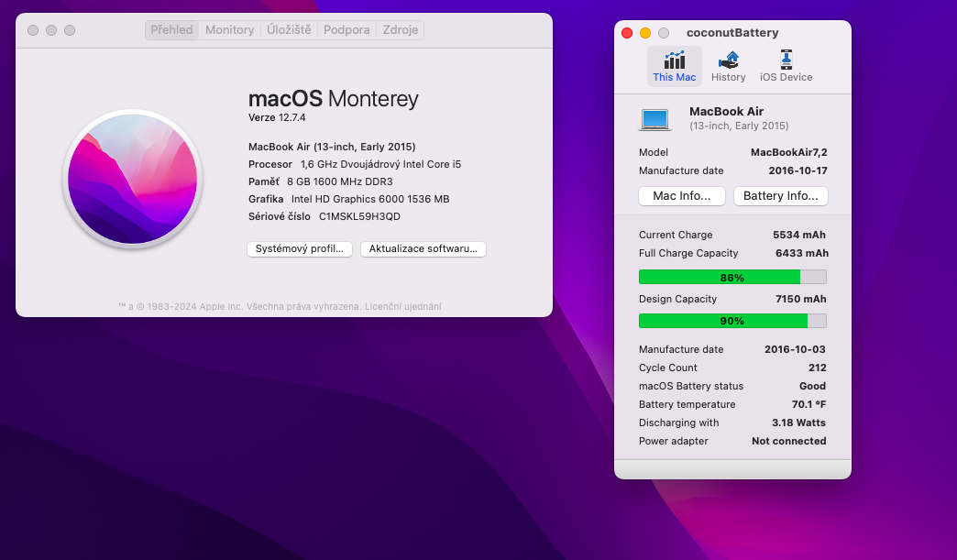Switch to the iOS Device view
This screenshot has width=957, height=560.
coord(786,66)
